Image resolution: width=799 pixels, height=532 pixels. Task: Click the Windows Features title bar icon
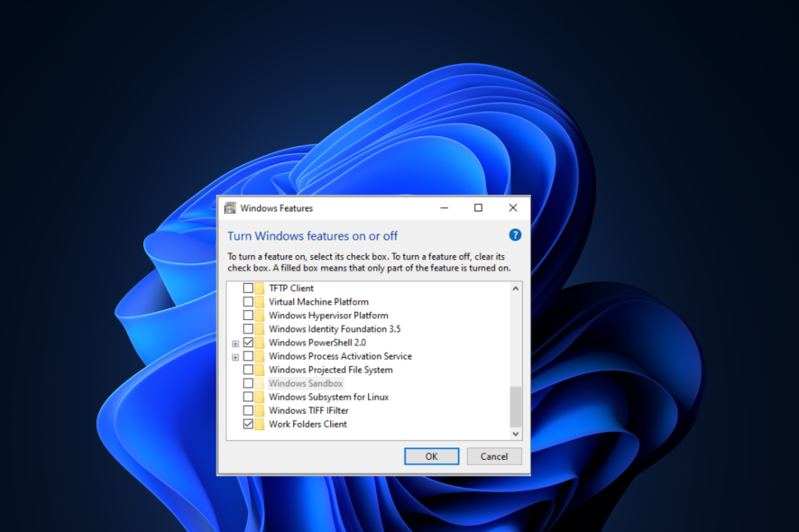(230, 208)
